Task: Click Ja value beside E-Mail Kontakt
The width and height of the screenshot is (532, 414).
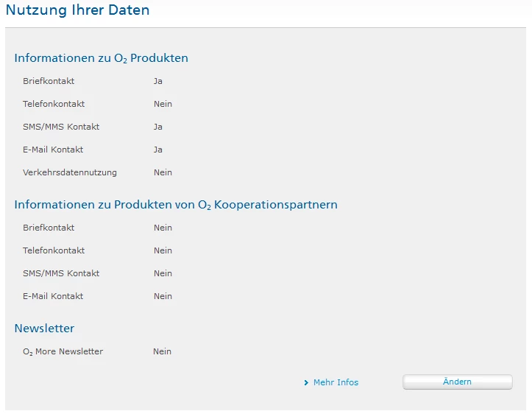Action: coord(157,150)
